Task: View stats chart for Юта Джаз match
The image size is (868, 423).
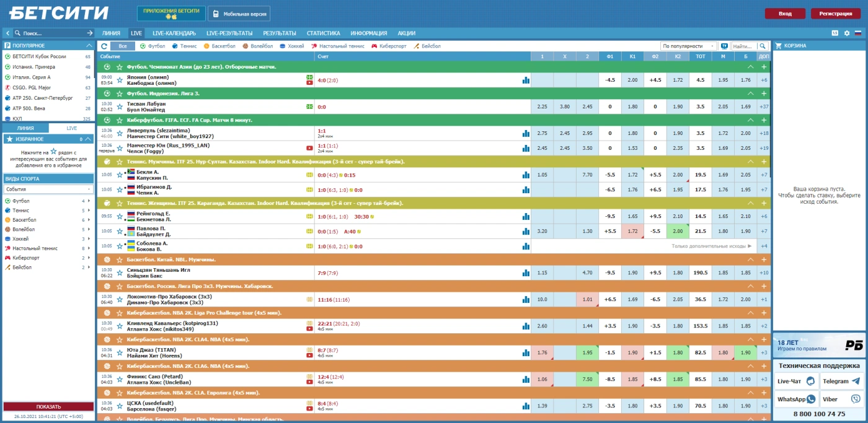Action: pyautogui.click(x=526, y=352)
